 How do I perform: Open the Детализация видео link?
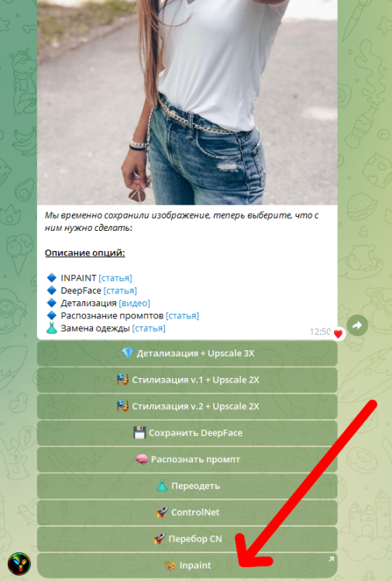pos(135,303)
